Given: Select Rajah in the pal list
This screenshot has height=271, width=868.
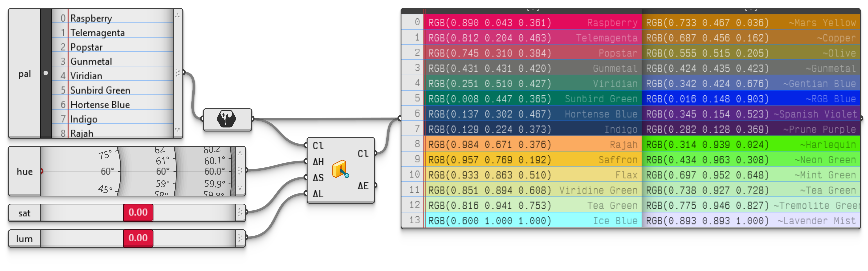Looking at the screenshot, I should (x=113, y=133).
